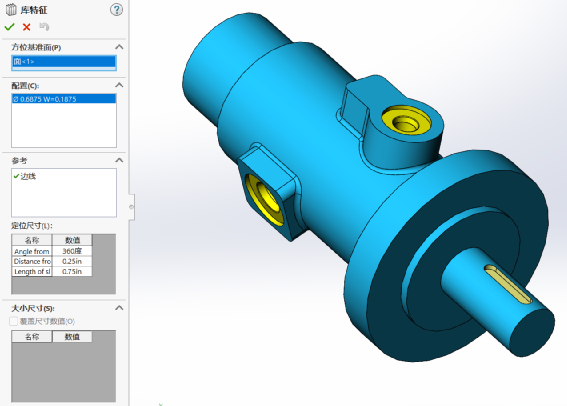Click the panel collapse handle on divider
This screenshot has height=406, width=567.
(x=132, y=207)
